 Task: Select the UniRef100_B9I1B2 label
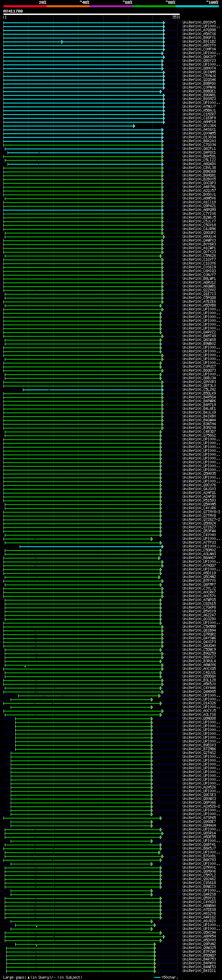tap(199, 41)
